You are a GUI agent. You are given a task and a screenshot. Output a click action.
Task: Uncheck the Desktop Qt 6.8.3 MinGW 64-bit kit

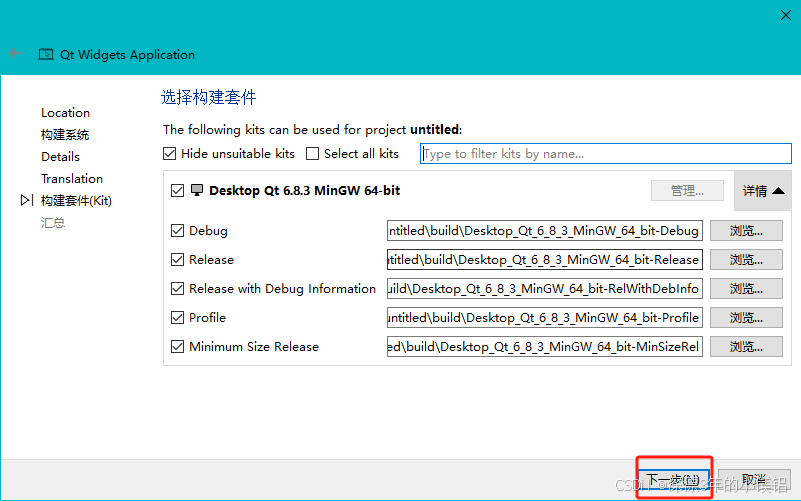[177, 190]
